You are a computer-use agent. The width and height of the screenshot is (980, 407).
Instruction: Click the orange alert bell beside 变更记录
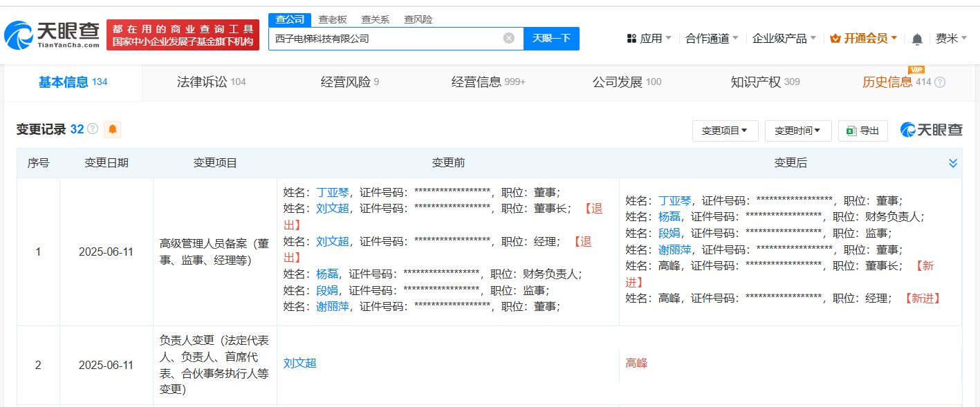pyautogui.click(x=112, y=129)
